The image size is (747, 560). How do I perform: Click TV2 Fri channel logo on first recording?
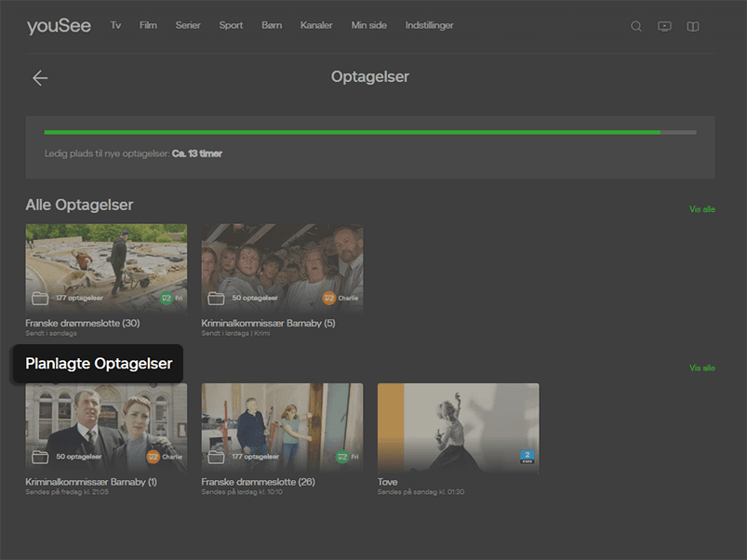[x=167, y=299]
